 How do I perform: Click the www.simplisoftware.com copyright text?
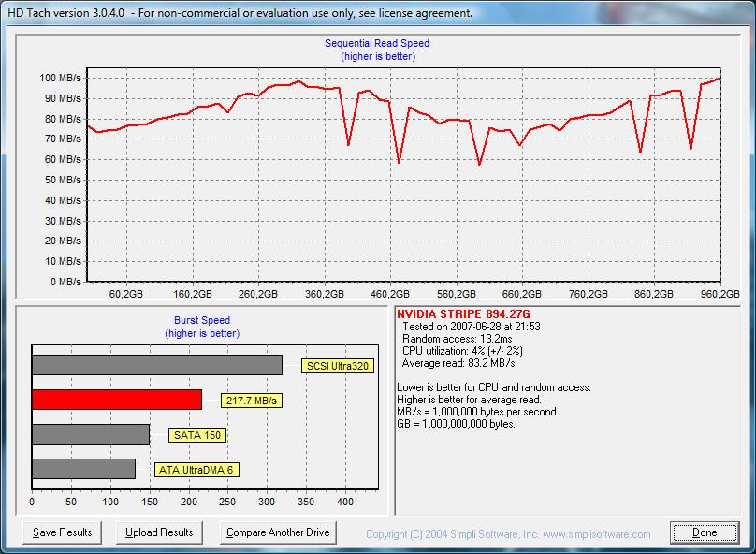(x=508, y=534)
